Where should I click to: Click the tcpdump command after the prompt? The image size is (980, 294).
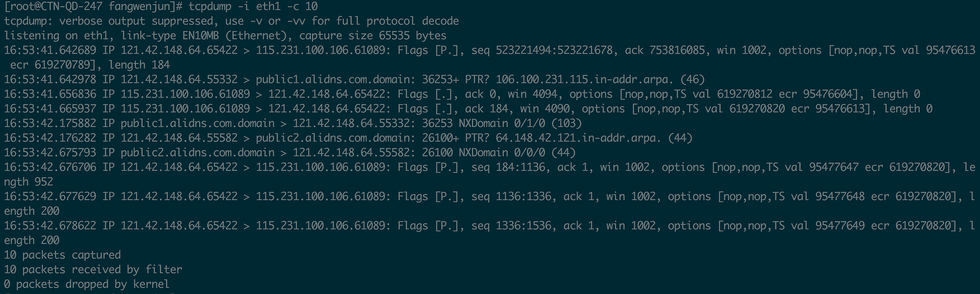[x=253, y=6]
